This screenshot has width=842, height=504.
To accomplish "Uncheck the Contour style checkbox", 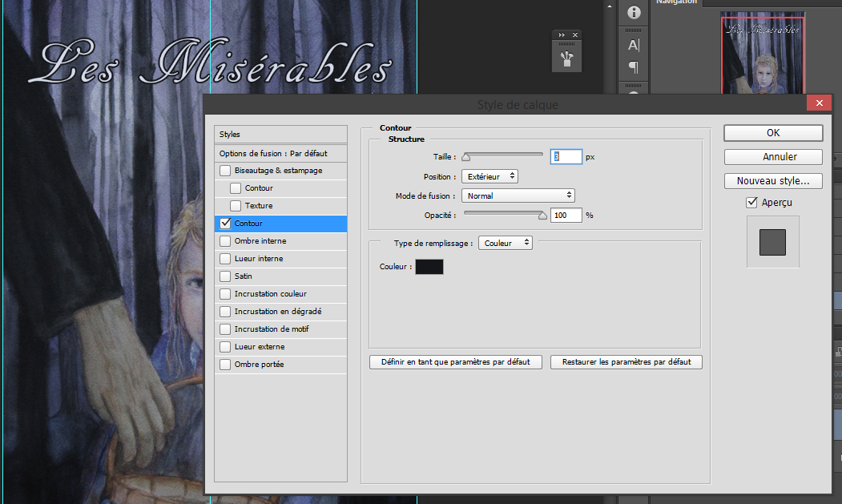I will click(x=225, y=224).
